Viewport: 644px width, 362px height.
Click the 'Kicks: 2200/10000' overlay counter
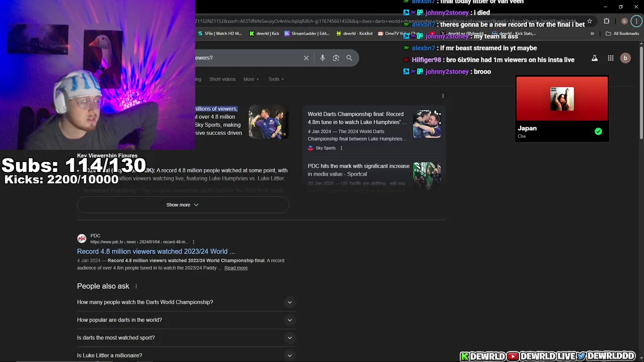(61, 179)
